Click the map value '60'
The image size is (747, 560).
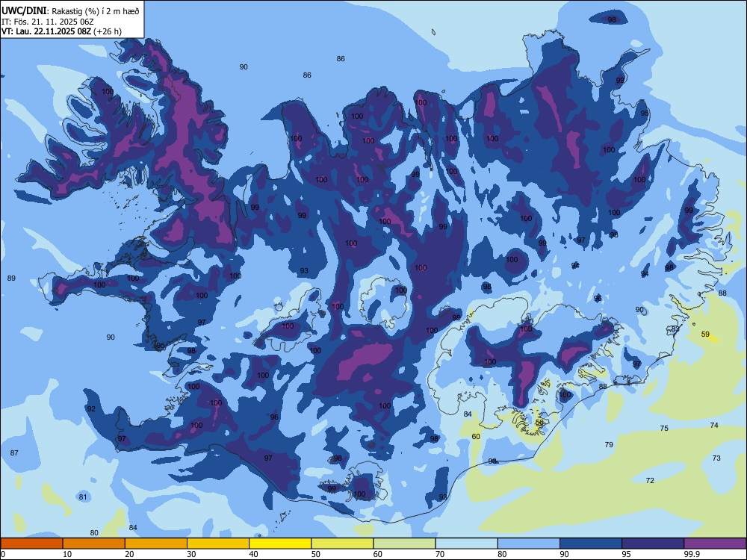point(476,436)
